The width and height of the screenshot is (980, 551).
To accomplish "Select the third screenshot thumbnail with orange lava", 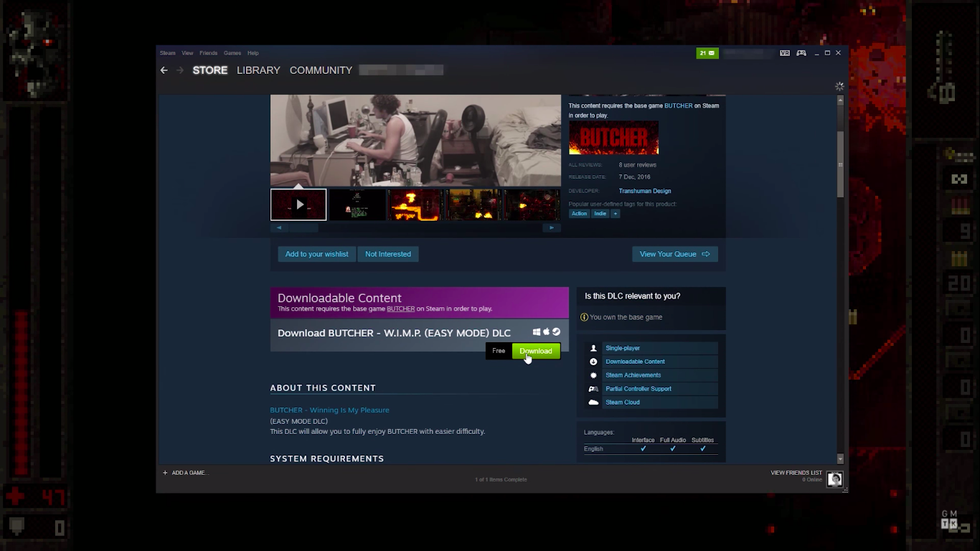I will (x=415, y=205).
